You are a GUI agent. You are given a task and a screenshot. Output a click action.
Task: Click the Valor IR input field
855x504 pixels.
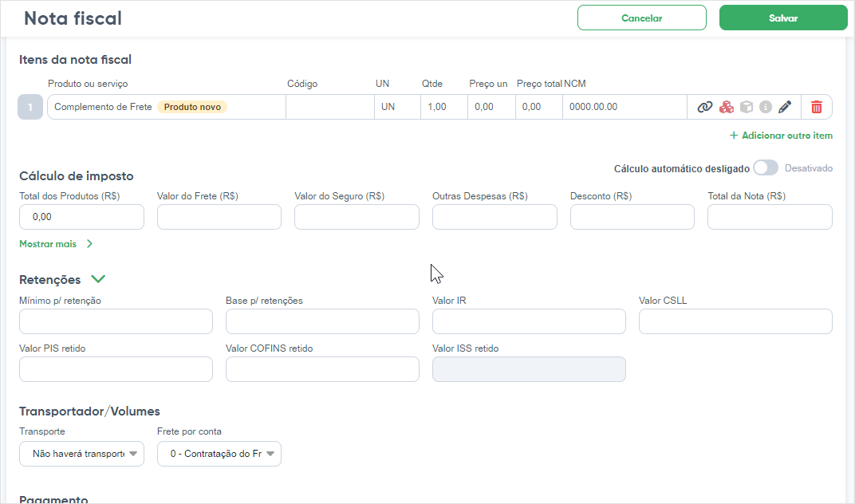[529, 321]
